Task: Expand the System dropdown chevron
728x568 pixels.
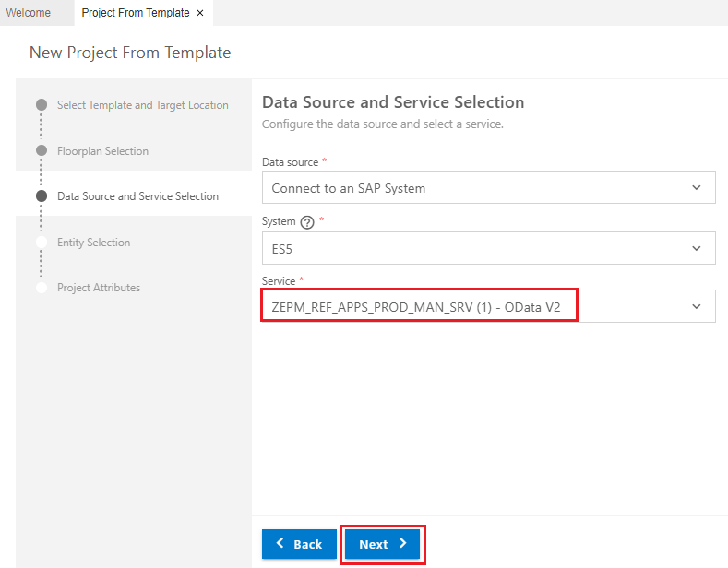Action: (x=697, y=248)
